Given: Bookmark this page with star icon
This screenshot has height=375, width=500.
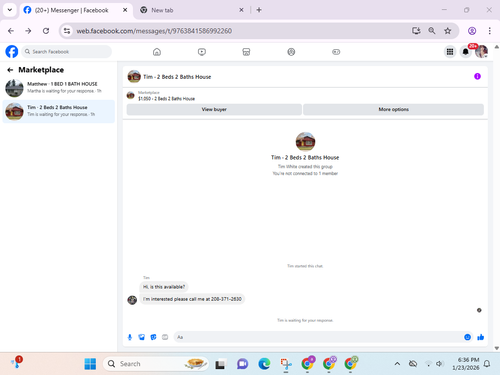Looking at the screenshot, I should tap(448, 31).
